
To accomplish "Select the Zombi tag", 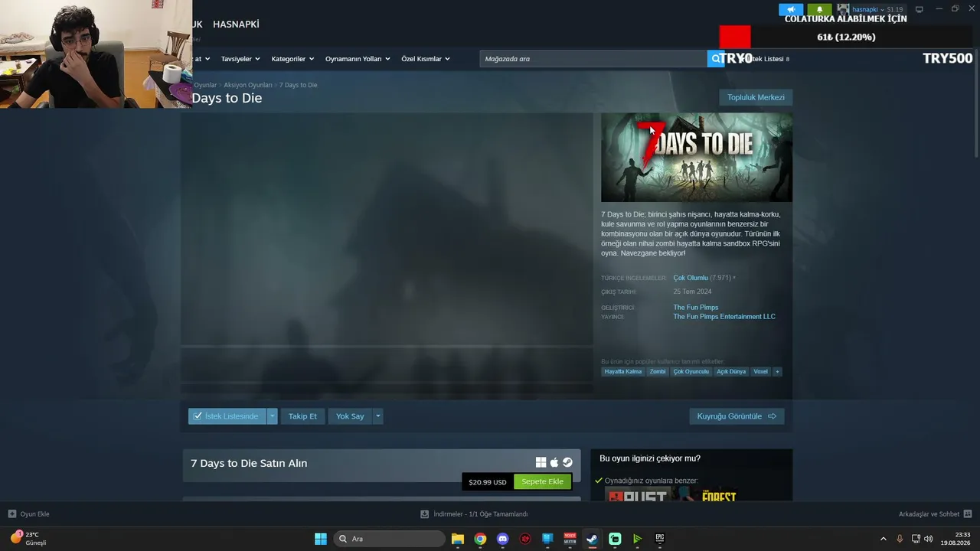I will click(x=658, y=372).
